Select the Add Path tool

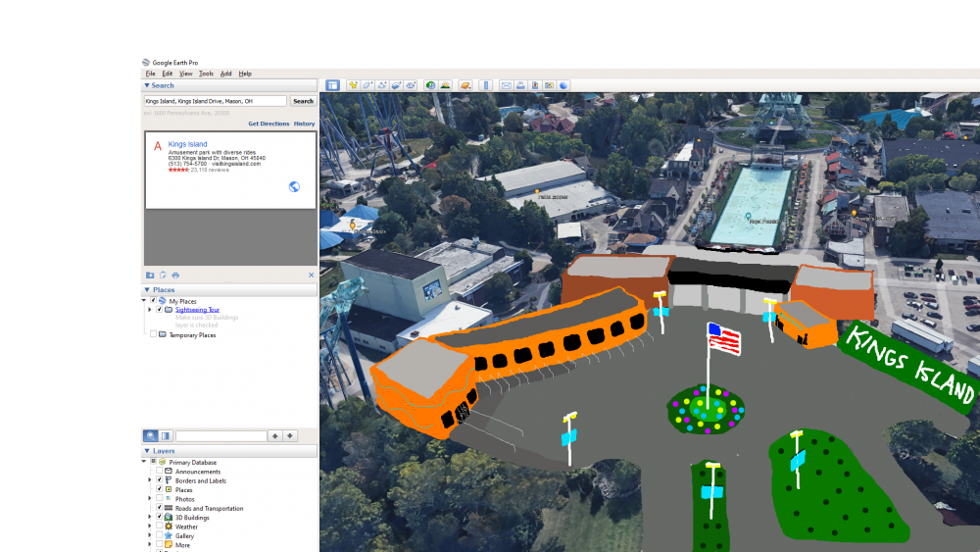pyautogui.click(x=382, y=85)
